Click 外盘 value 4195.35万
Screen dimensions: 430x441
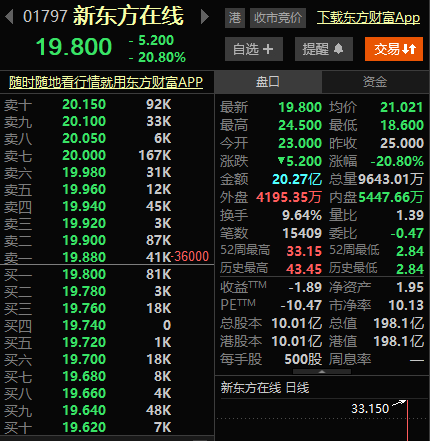[289, 197]
